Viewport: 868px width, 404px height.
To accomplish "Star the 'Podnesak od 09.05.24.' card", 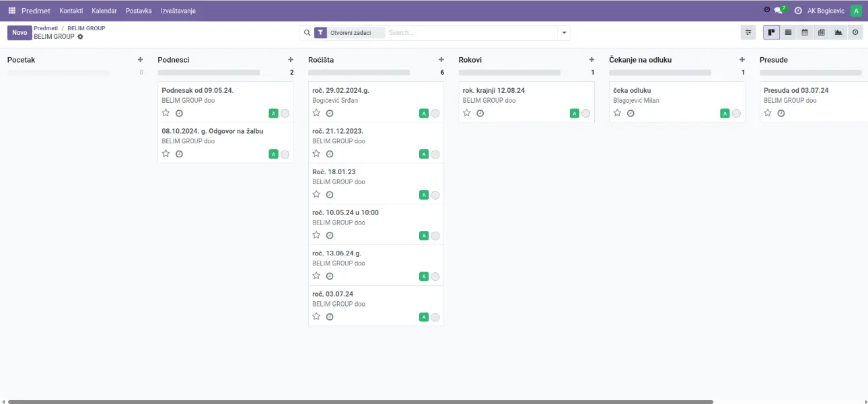I will pyautogui.click(x=166, y=113).
